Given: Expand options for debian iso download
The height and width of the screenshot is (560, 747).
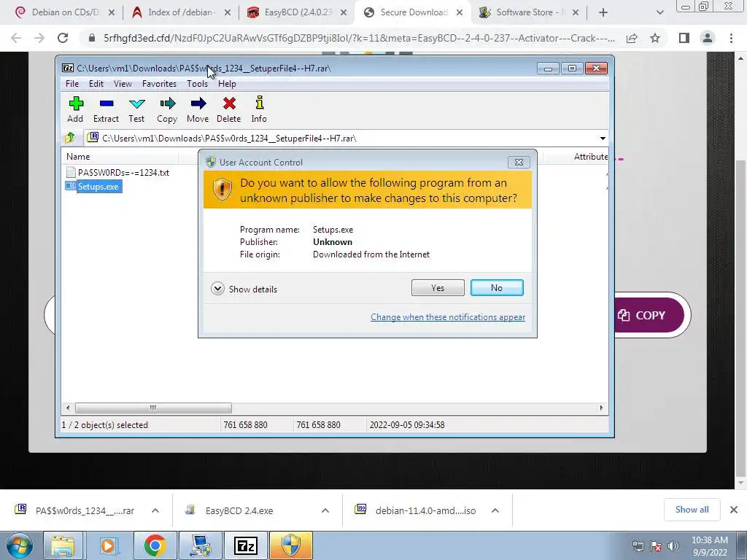Looking at the screenshot, I should 495,510.
